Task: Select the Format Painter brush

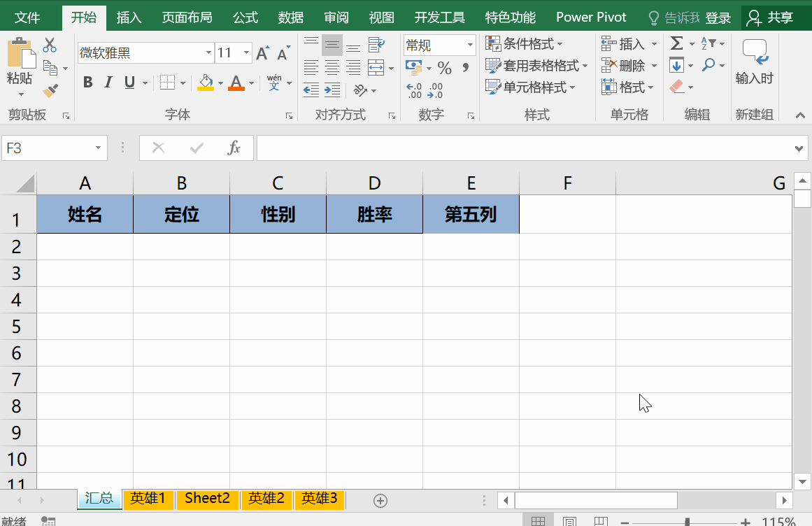Action: pyautogui.click(x=50, y=91)
